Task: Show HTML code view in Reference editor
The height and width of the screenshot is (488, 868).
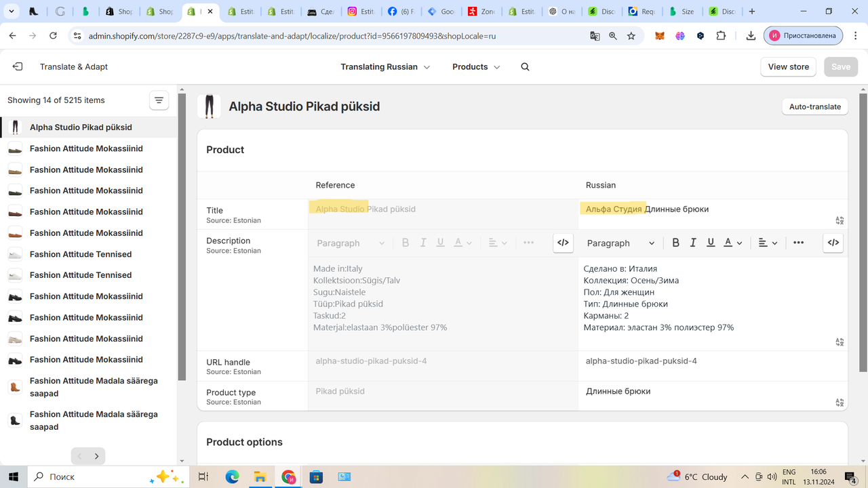Action: [x=563, y=243]
